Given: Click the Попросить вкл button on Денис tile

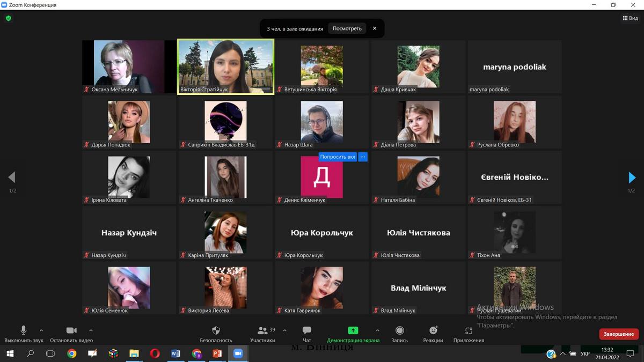Looking at the screenshot, I should 338,157.
